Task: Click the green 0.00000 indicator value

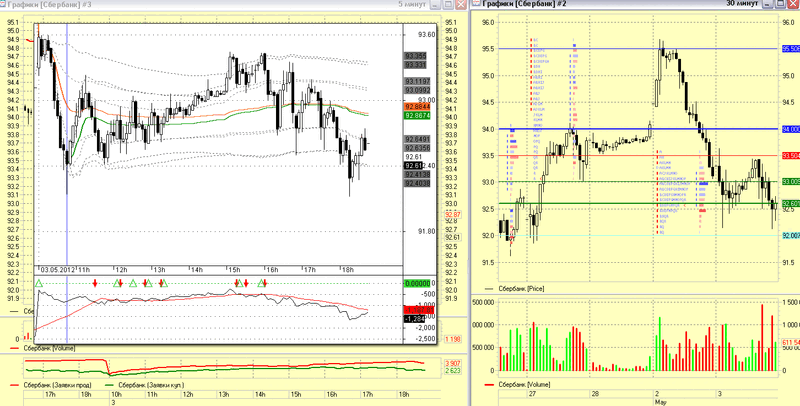Action: click(417, 284)
